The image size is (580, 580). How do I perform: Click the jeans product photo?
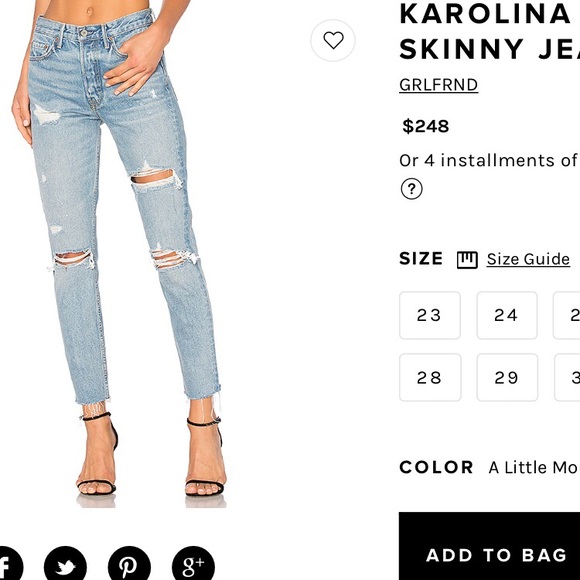coord(119,254)
